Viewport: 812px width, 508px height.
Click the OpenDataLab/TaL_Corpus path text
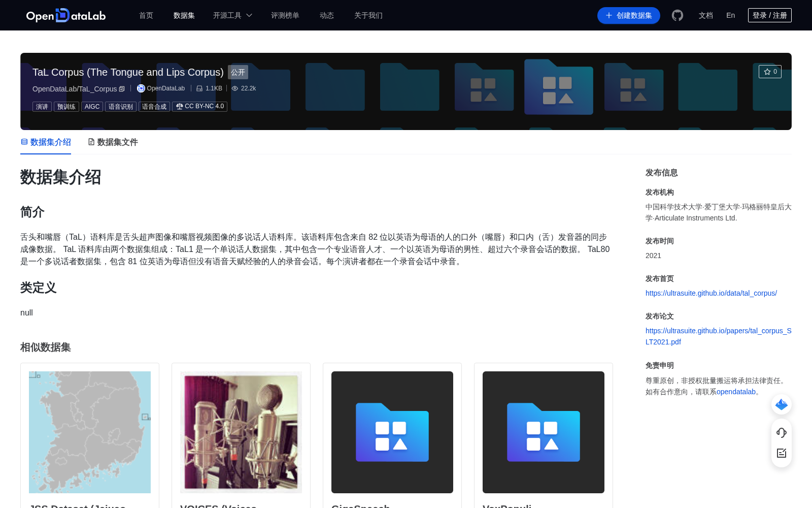click(75, 89)
